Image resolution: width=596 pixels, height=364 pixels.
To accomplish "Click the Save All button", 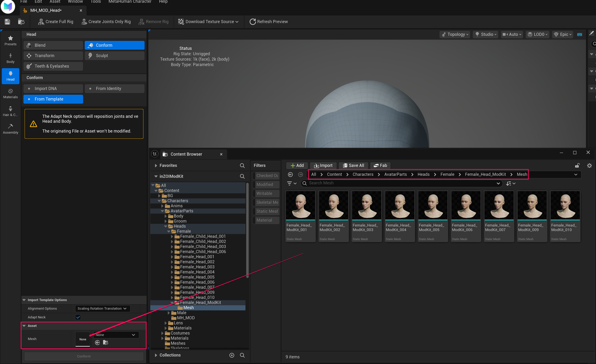I will pyautogui.click(x=353, y=165).
